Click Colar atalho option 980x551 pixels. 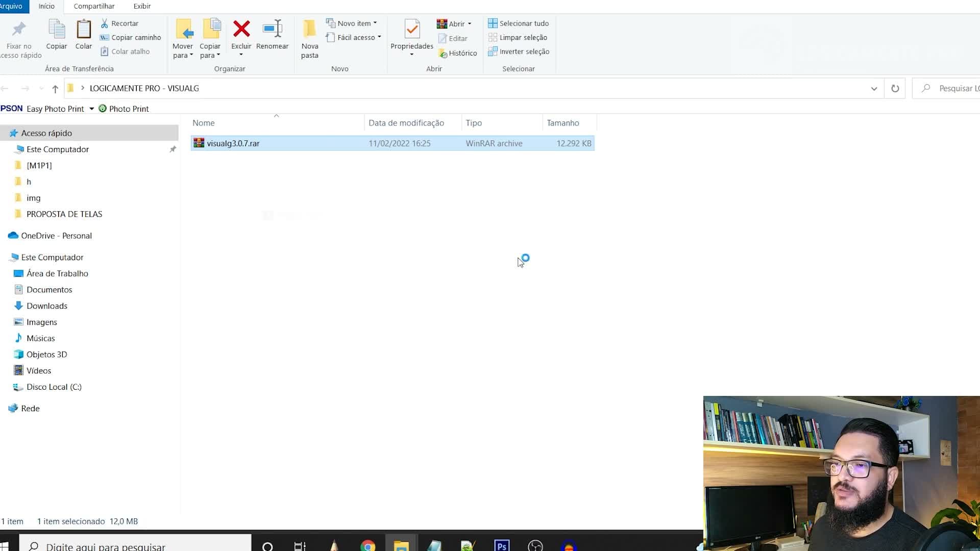(x=126, y=52)
